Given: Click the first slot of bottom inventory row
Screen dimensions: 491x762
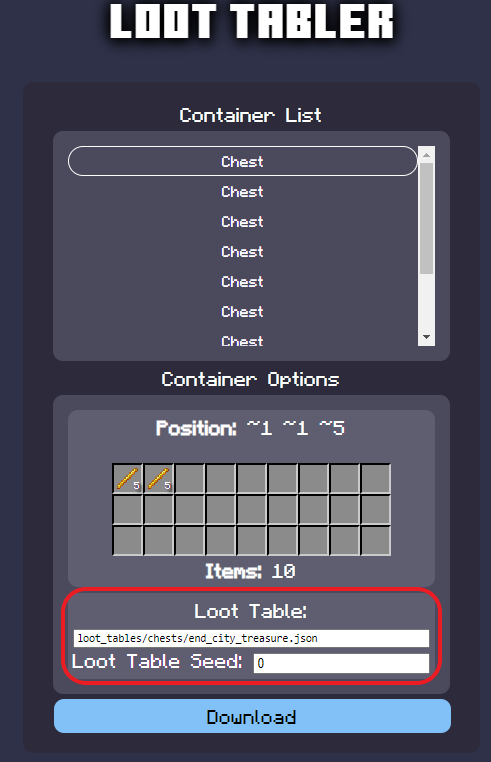Looking at the screenshot, I should [128, 540].
